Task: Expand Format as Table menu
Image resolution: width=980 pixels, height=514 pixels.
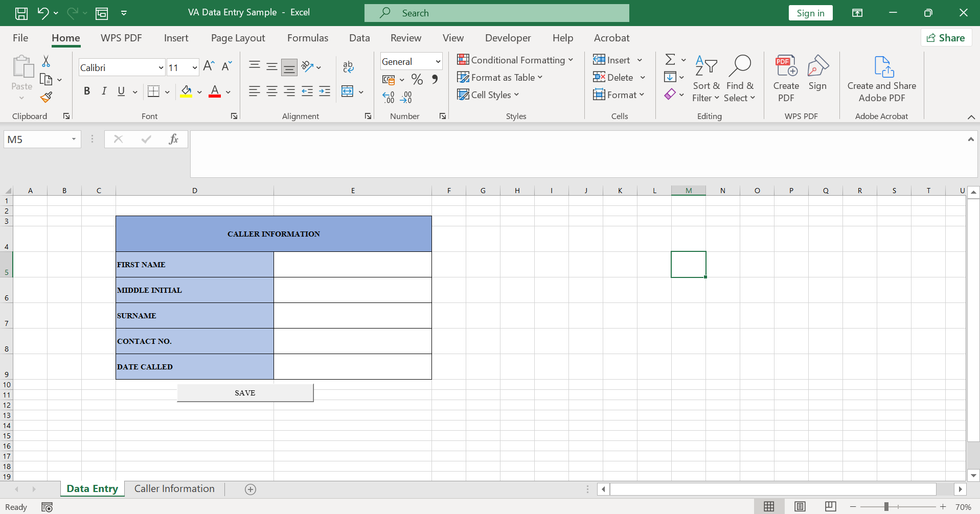Action: [500, 77]
